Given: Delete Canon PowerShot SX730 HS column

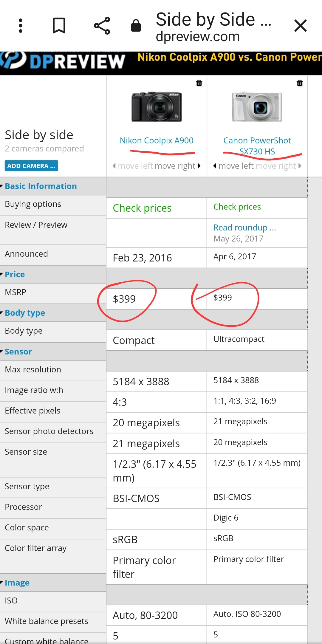Looking at the screenshot, I should [300, 83].
